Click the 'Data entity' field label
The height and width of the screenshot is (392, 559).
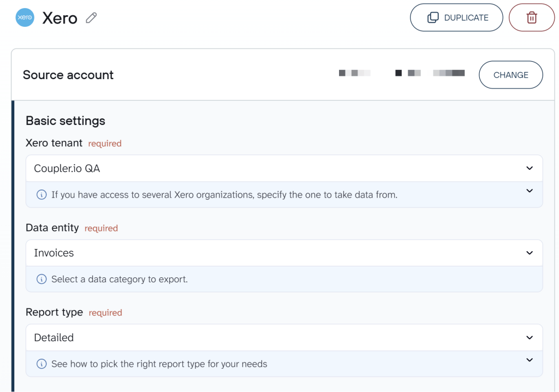[x=52, y=228]
